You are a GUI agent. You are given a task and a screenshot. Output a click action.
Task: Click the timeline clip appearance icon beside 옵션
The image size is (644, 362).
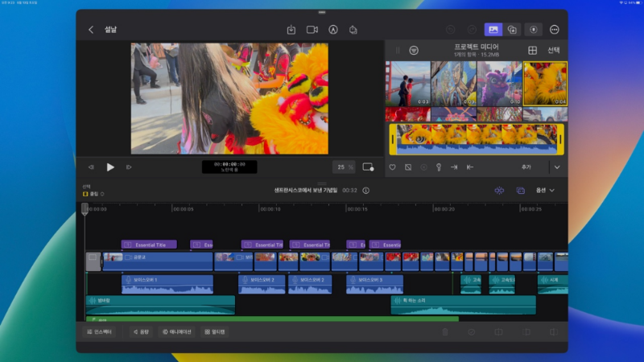pyautogui.click(x=520, y=191)
